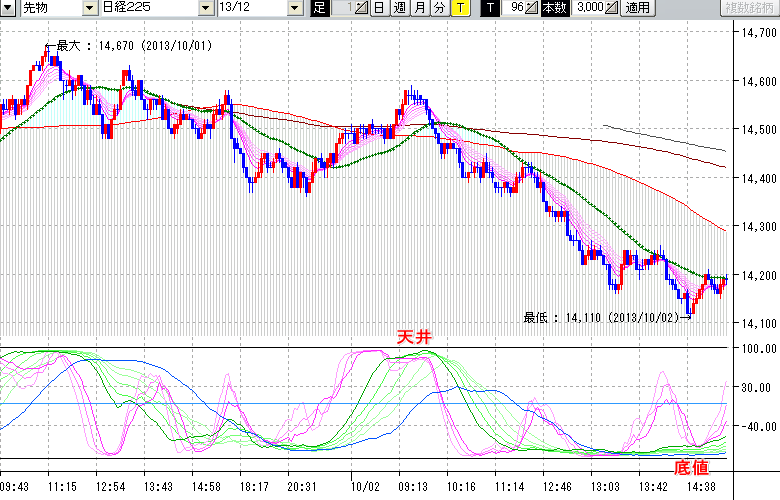780x500 pixels.
Task: Switch to 週 (weekly) candles
Action: (399, 8)
